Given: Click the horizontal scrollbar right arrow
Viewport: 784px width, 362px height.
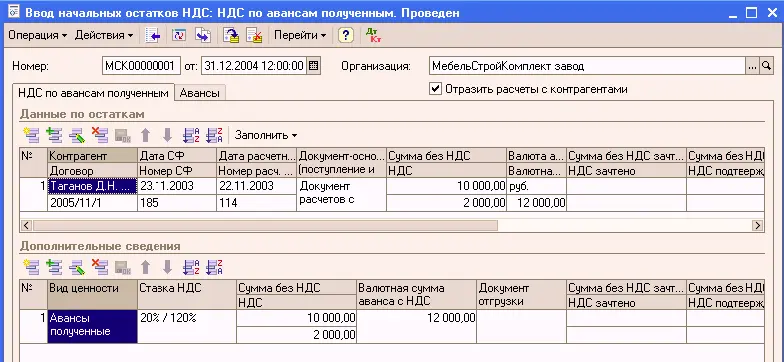Looking at the screenshot, I should tap(758, 226).
